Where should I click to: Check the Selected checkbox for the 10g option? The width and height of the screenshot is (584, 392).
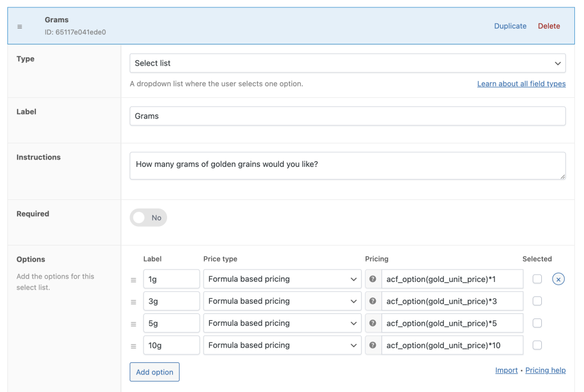[537, 345]
